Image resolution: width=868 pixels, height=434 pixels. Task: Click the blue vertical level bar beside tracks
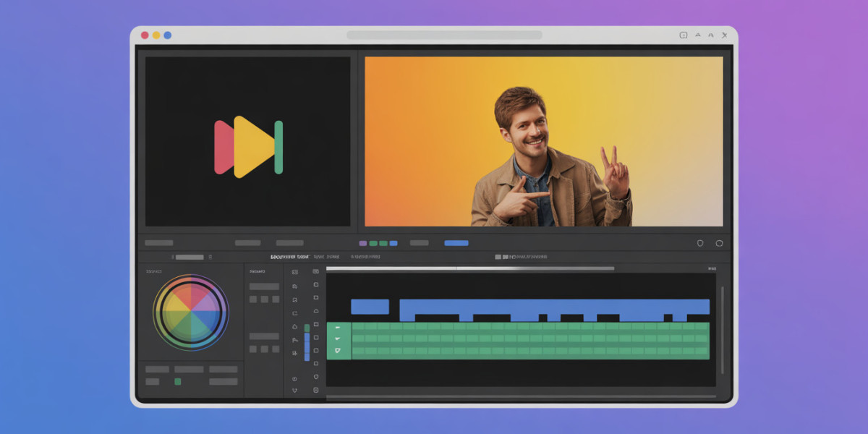307,347
